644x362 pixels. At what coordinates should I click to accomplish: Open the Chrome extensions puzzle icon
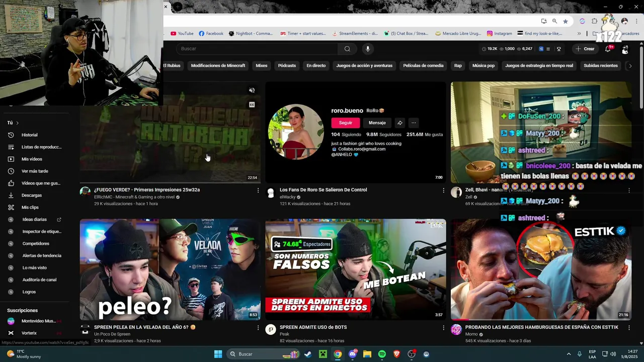pos(594,21)
